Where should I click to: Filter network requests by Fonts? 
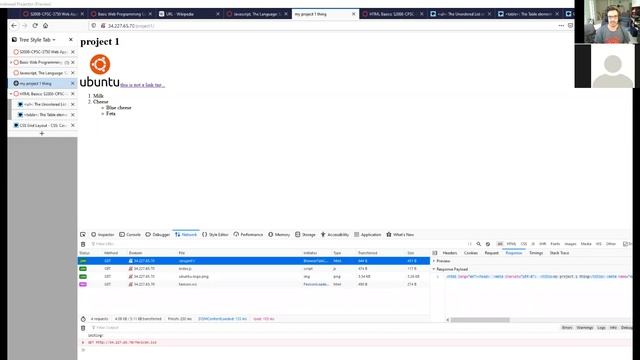pyautogui.click(x=555, y=244)
